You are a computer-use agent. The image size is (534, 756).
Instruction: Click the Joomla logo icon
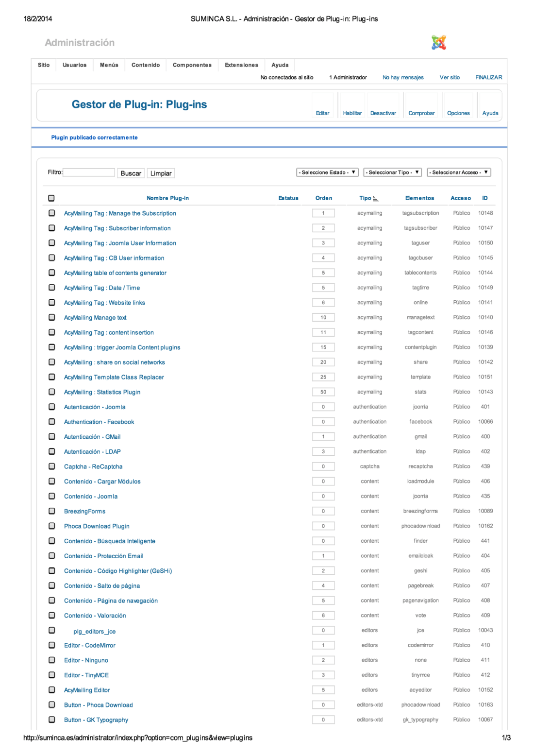click(439, 43)
